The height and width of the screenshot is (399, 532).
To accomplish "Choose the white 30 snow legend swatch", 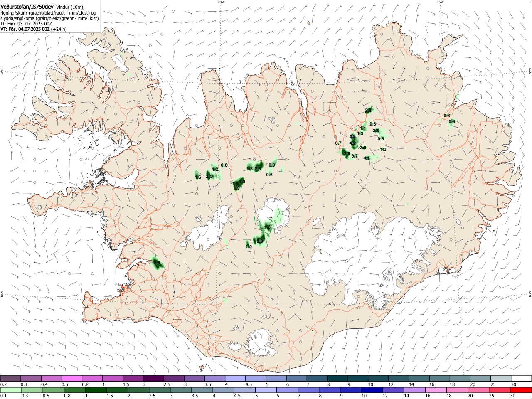I will coord(521,378).
